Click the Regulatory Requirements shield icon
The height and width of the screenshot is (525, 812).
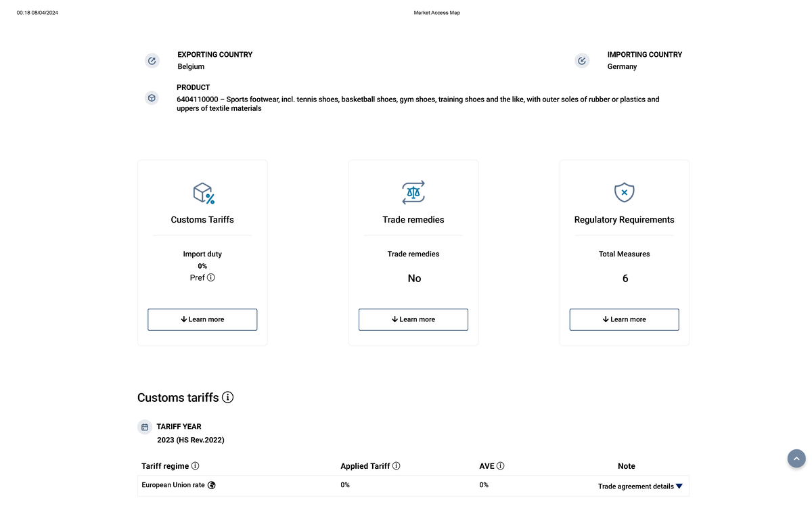(x=624, y=193)
